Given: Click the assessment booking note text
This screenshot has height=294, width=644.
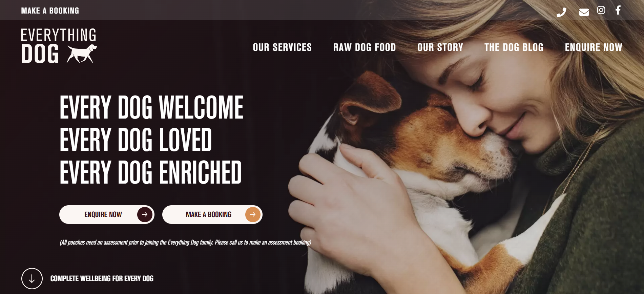Looking at the screenshot, I should [185, 243].
